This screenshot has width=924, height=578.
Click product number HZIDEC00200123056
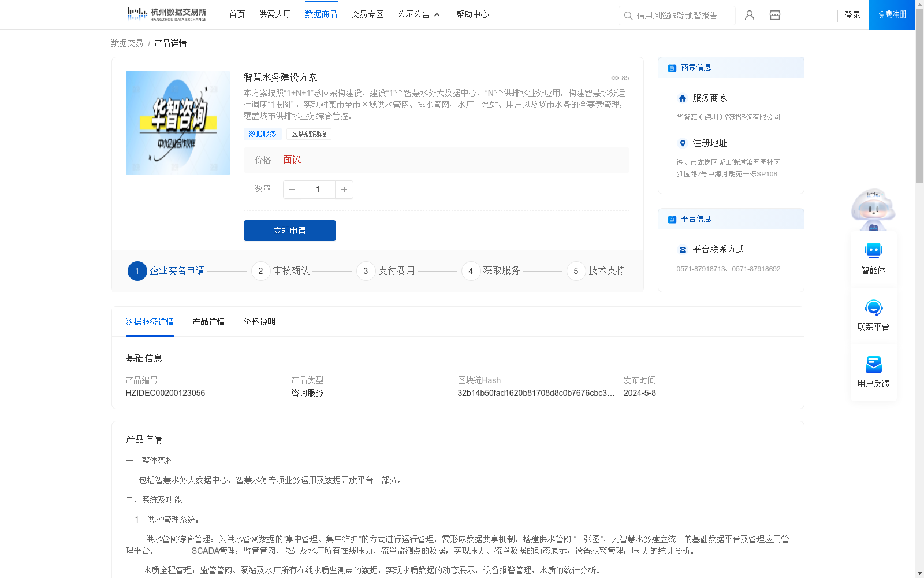(165, 393)
